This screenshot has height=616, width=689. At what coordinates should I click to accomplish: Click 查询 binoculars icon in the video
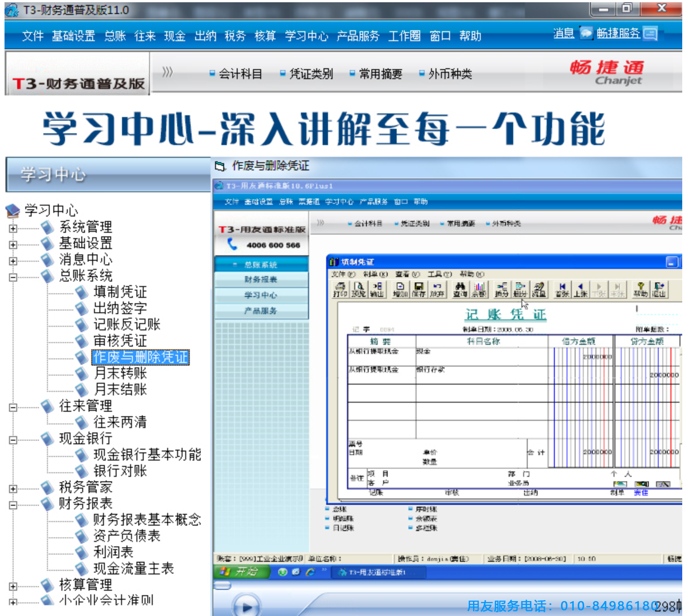click(x=460, y=289)
